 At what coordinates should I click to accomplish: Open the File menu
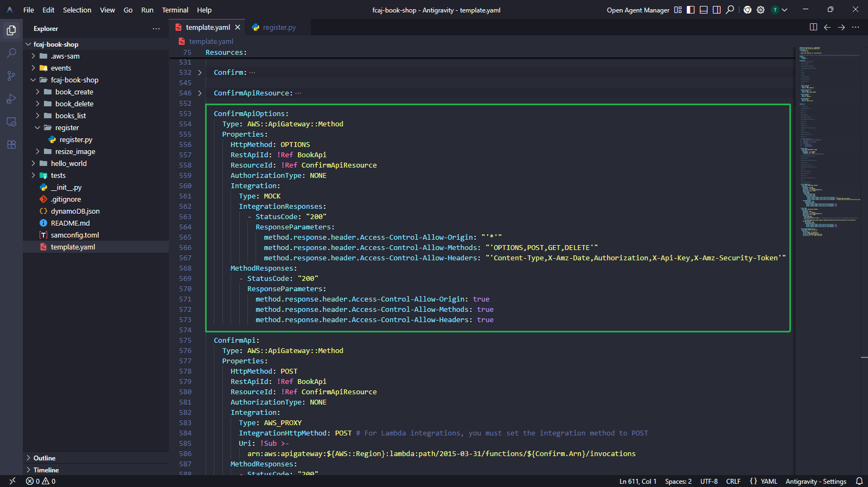pyautogui.click(x=29, y=10)
